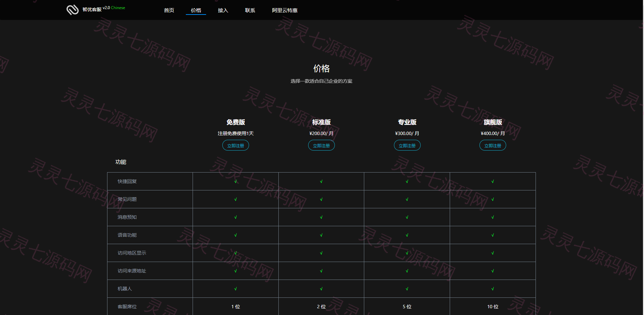Screen dimensions: 644x315
Task: Select the 快捷回复 feature row label
Action: tap(127, 181)
